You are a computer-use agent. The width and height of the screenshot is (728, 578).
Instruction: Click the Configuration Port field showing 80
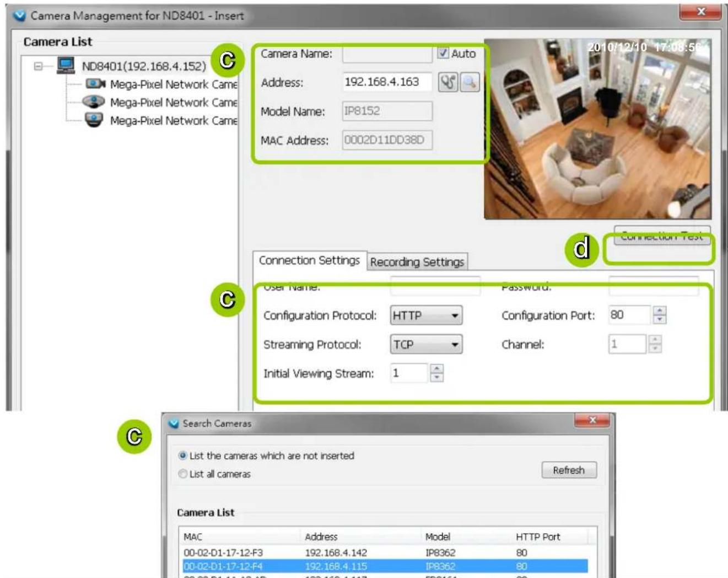[630, 315]
